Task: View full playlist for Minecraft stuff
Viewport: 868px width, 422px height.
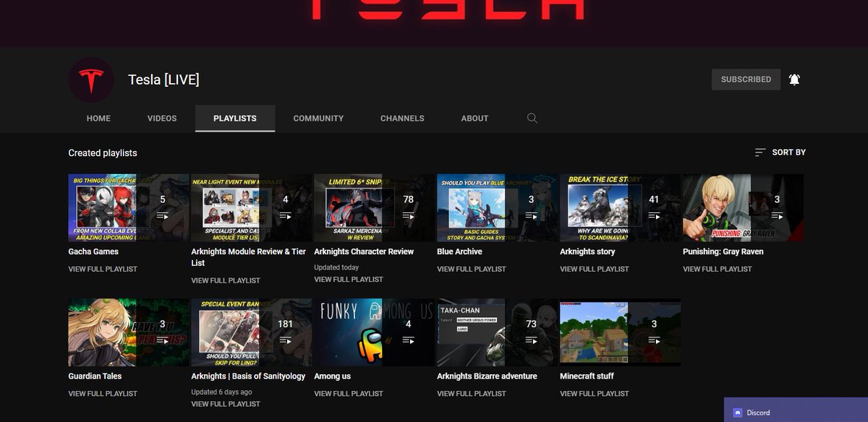Action: point(595,394)
